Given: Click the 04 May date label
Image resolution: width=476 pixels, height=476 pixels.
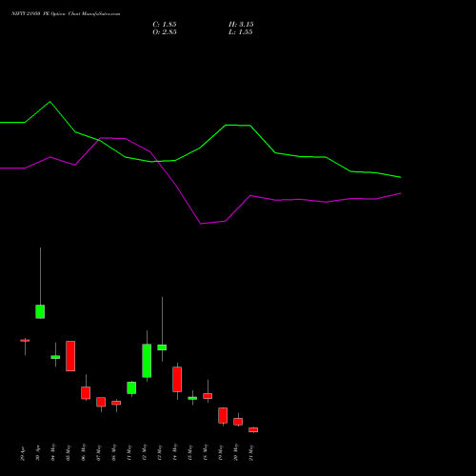Looking at the screenshot, I should tap(53, 452).
